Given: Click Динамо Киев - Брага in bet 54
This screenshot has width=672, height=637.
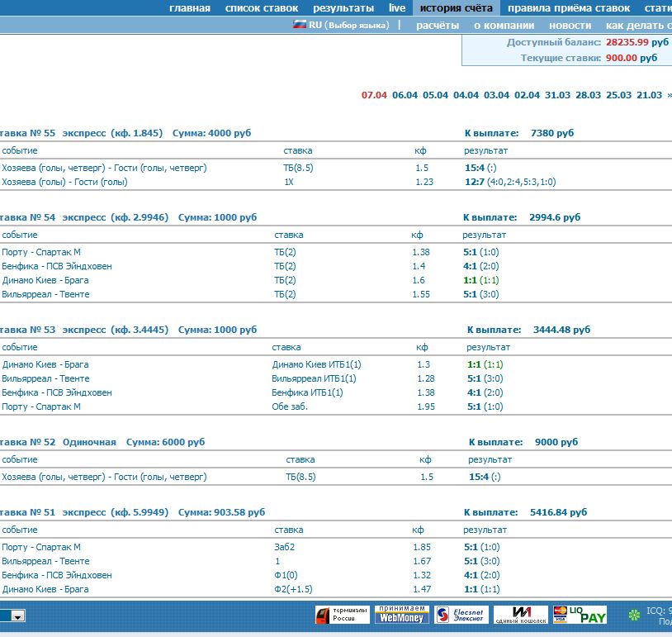Looking at the screenshot, I should pyautogui.click(x=45, y=280).
